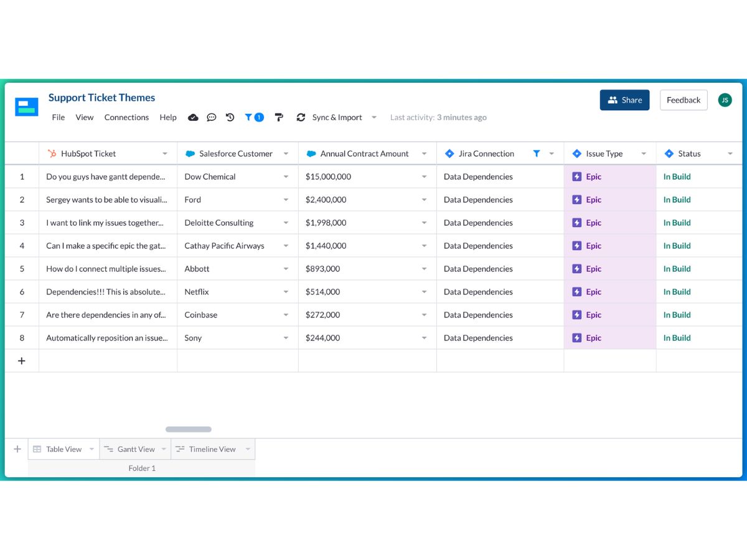Click Sync & Import label
Viewport: 747px width, 560px height.
(x=337, y=118)
